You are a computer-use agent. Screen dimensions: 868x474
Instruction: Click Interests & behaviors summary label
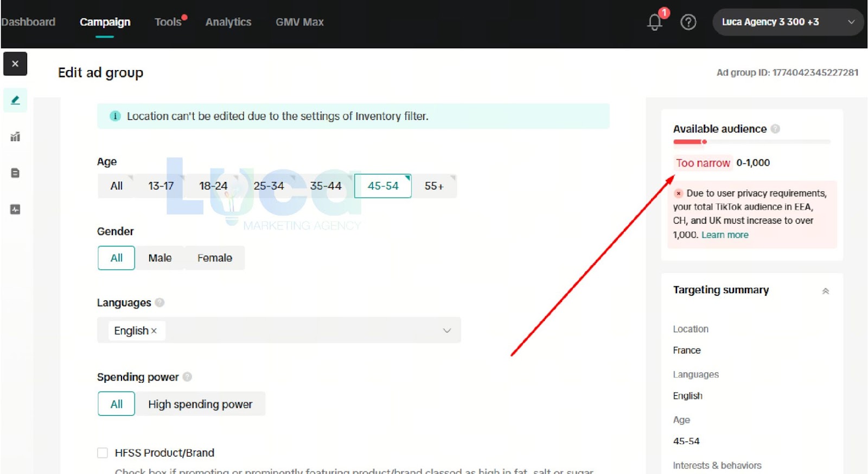[x=717, y=465]
